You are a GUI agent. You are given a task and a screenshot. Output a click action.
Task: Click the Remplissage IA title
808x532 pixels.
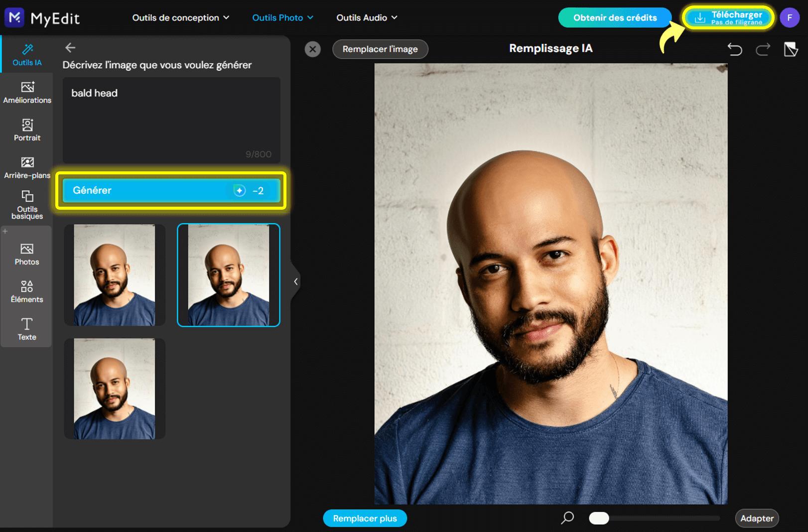pyautogui.click(x=551, y=48)
